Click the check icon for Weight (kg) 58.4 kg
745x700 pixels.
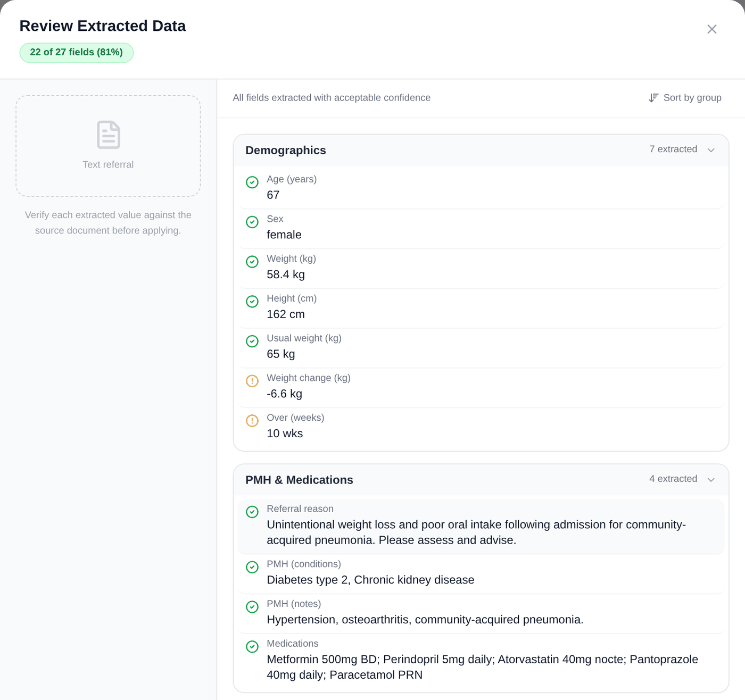tap(252, 262)
